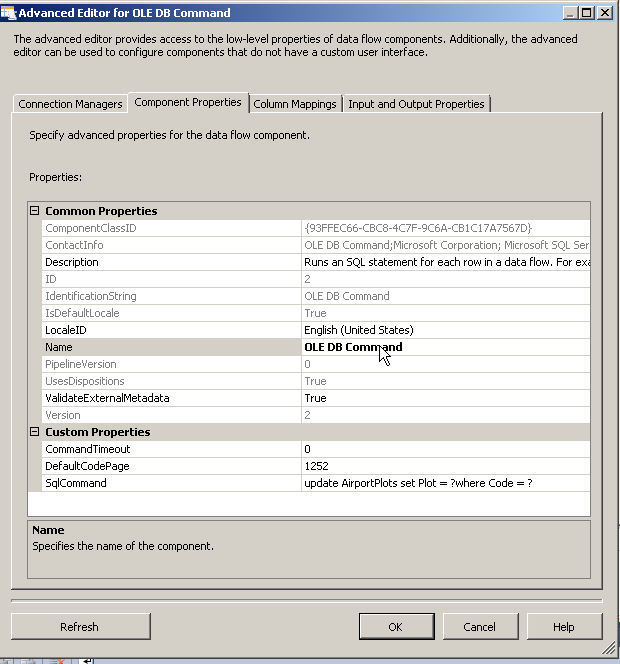Screen dimensions: 620x664
Task: Minimize the Advanced Editor window
Action: [570, 13]
